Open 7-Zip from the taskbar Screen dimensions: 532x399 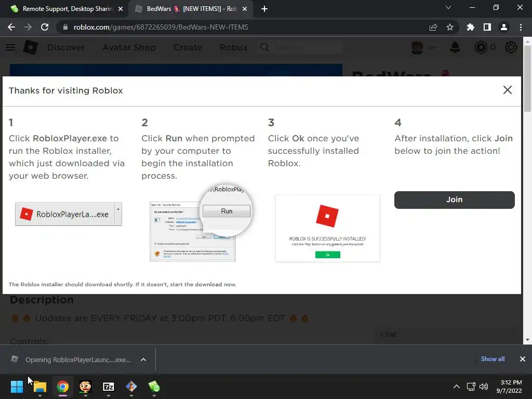[x=109, y=387]
